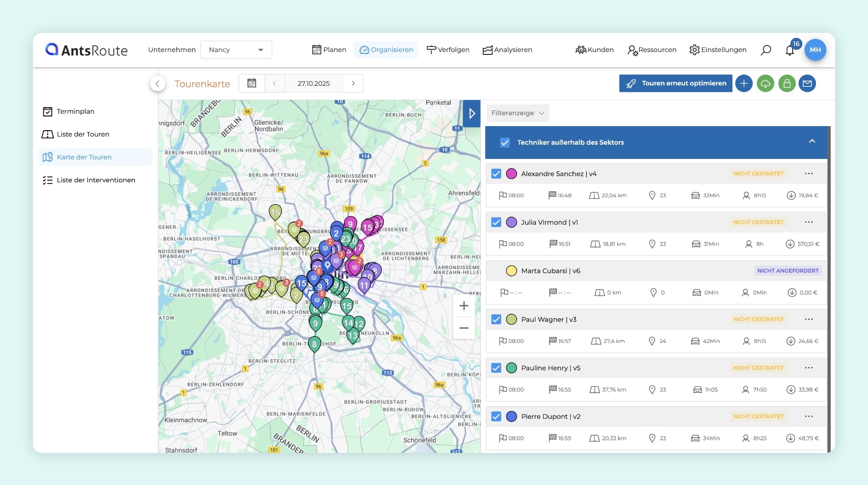This screenshot has width=868, height=485.
Task: Select the Verfolgen menu item
Action: pyautogui.click(x=448, y=50)
